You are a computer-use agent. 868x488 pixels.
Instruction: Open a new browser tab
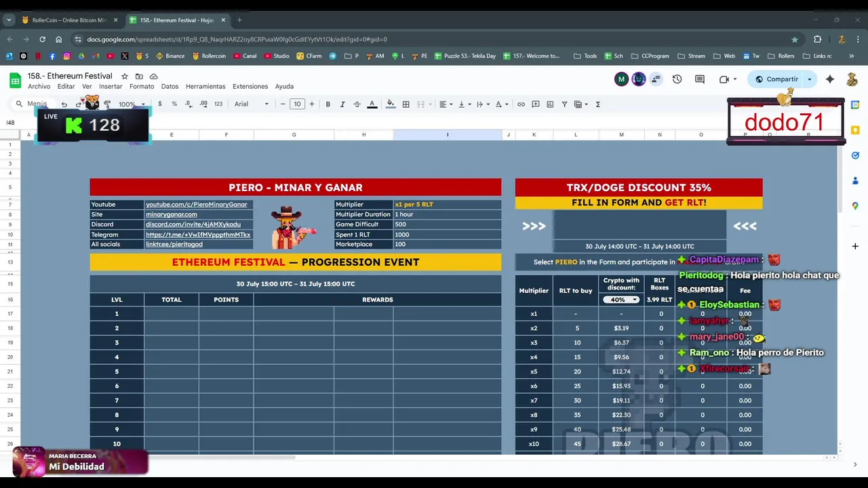tap(239, 20)
